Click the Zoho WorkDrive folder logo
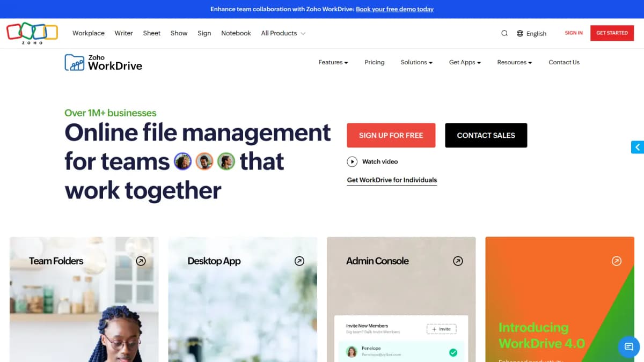Viewport: 644px width, 362px height. [74, 62]
